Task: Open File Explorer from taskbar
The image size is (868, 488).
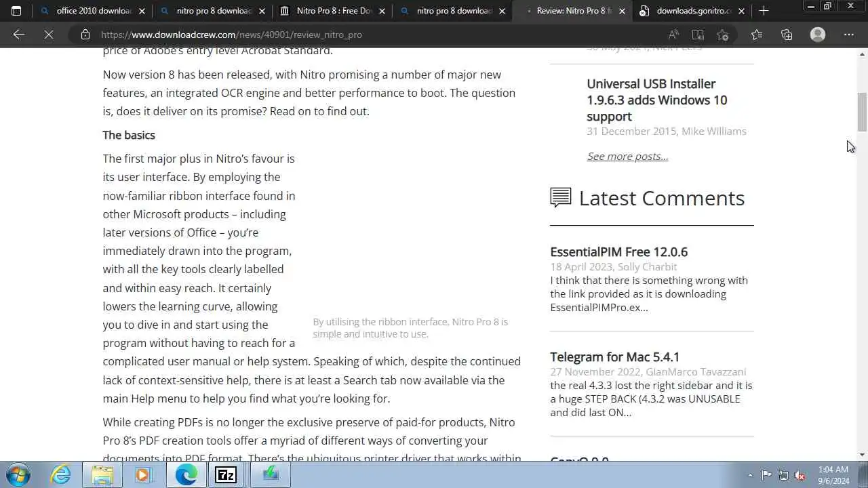Action: coord(102,474)
